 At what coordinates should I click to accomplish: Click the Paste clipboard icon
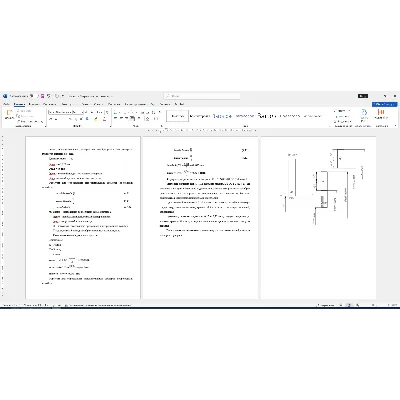(x=9, y=113)
